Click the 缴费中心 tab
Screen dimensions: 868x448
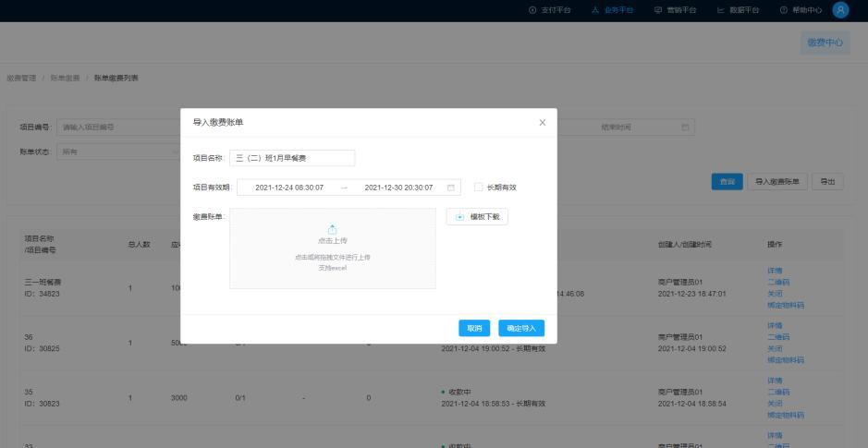[x=825, y=42]
